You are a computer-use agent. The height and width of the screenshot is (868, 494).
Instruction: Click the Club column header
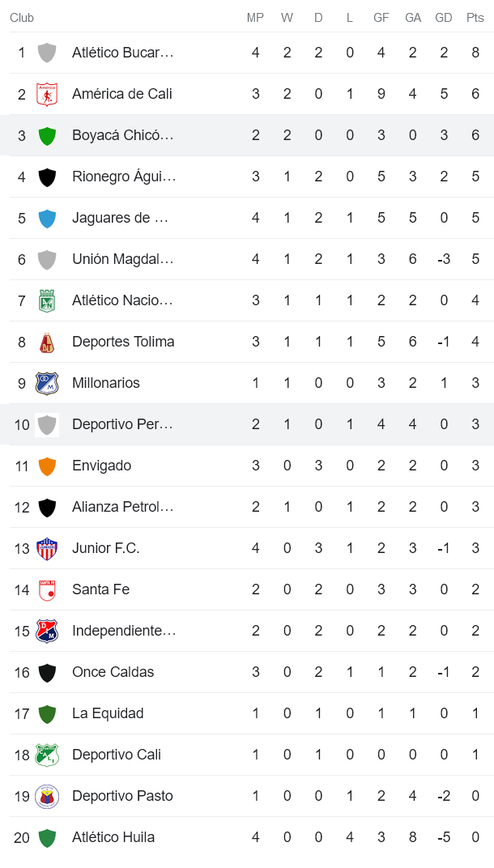tap(22, 18)
